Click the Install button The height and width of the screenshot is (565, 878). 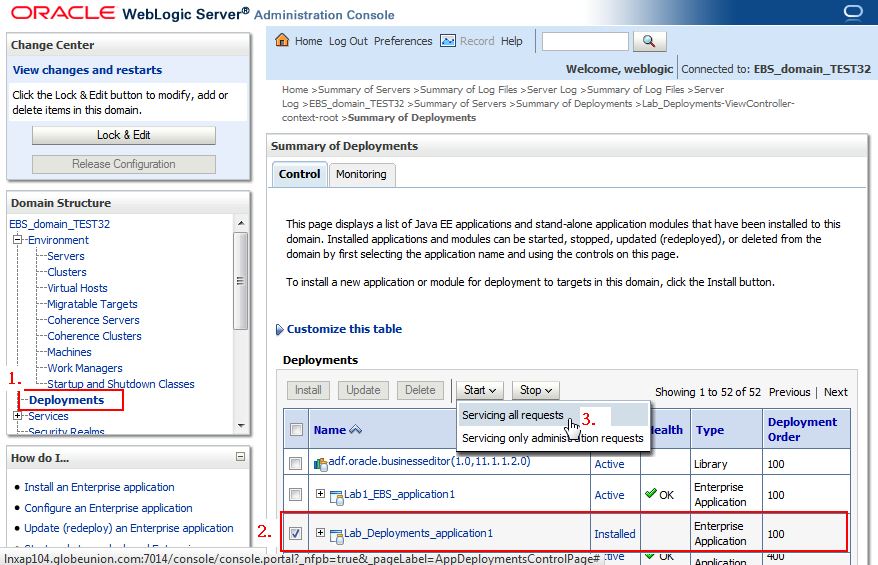point(308,390)
